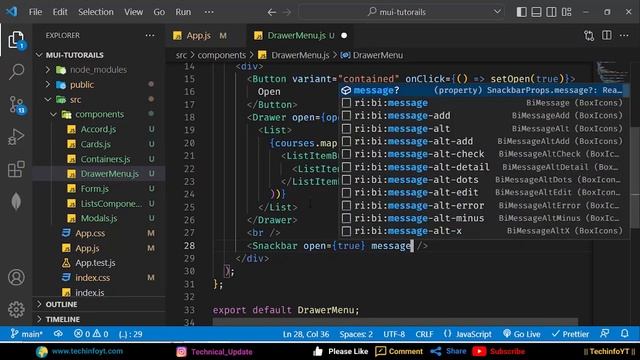Click the mui-tutorails command center search box

402,12
